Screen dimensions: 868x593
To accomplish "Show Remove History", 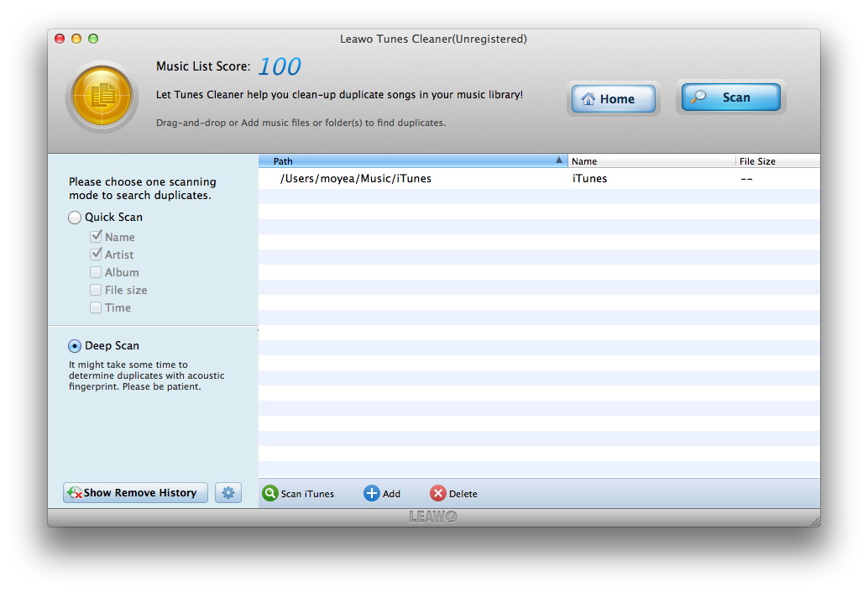I will tap(135, 493).
